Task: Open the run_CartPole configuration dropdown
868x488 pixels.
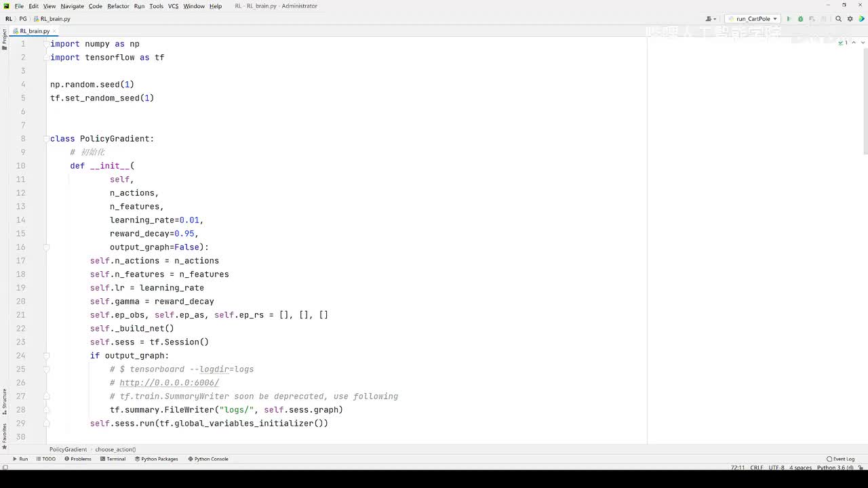Action: pos(753,19)
